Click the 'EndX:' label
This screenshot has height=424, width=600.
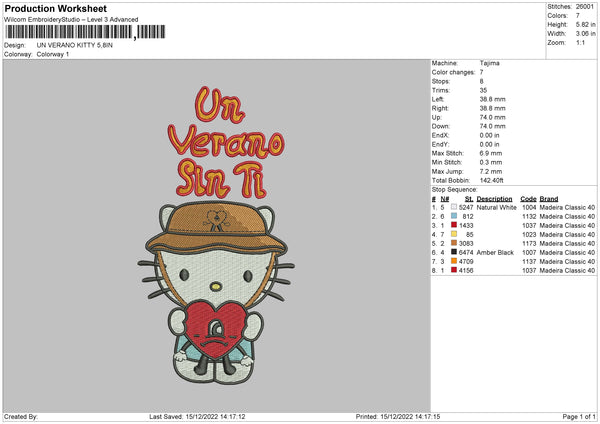[440, 135]
